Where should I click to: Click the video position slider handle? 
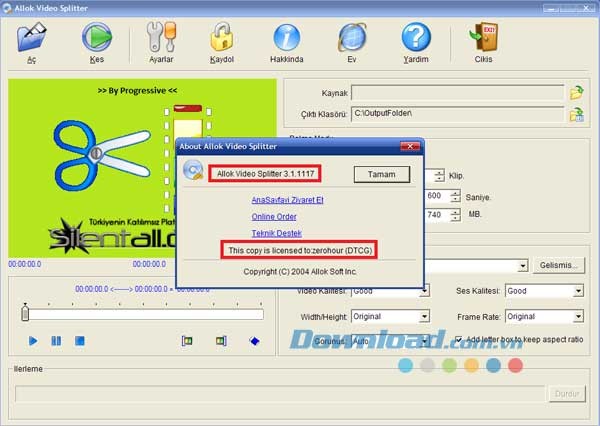point(25,315)
